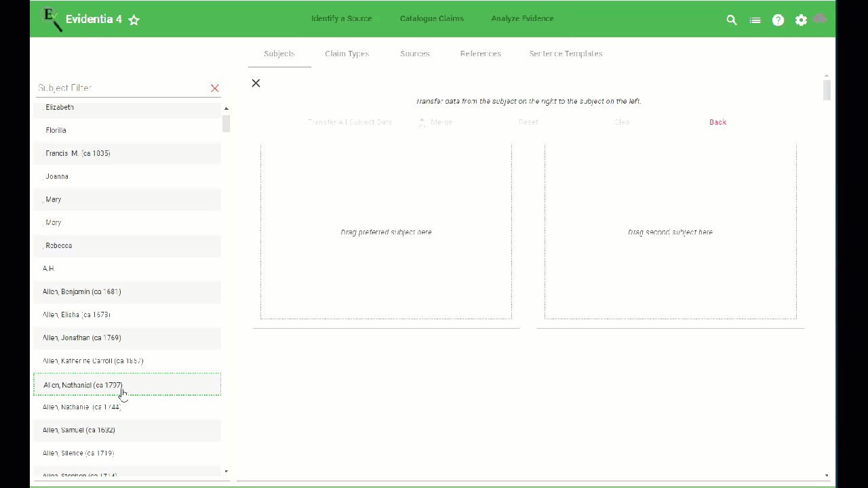Click the favorite star icon
The height and width of the screenshot is (488, 868).
(134, 20)
